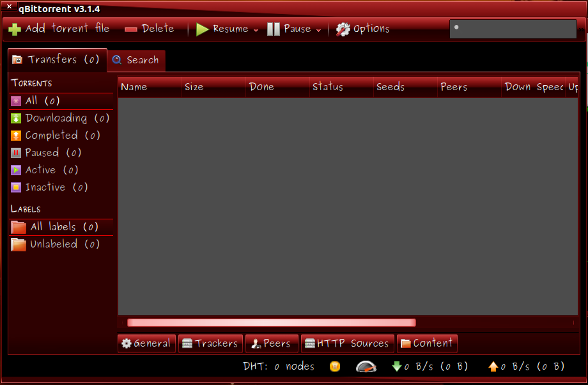Image resolution: width=588 pixels, height=385 pixels.
Task: Show the General properties panel
Action: (x=146, y=343)
